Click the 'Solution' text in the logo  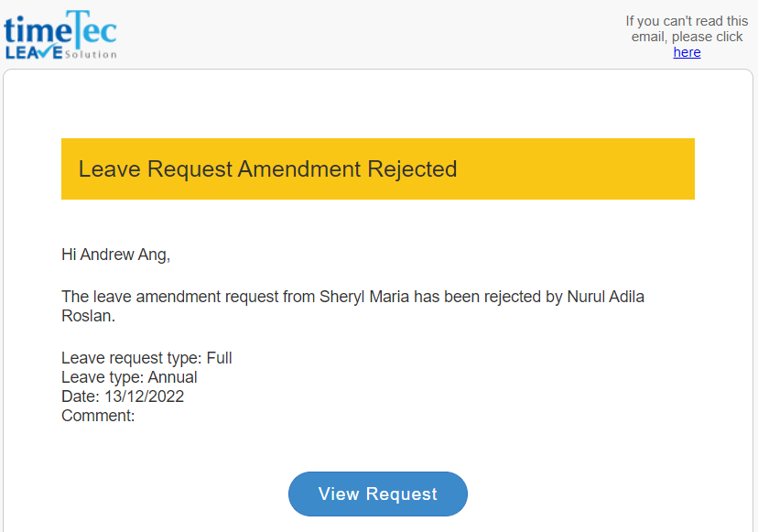91,54
